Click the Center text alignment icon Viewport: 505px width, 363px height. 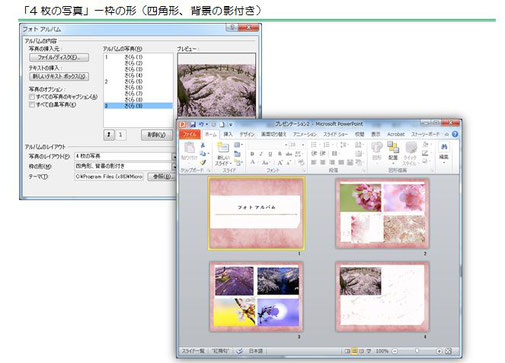[x=323, y=162]
